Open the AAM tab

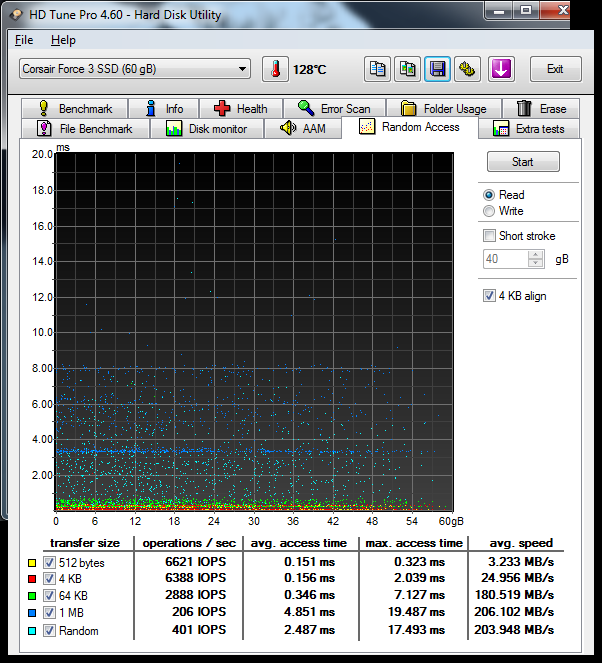[x=303, y=129]
